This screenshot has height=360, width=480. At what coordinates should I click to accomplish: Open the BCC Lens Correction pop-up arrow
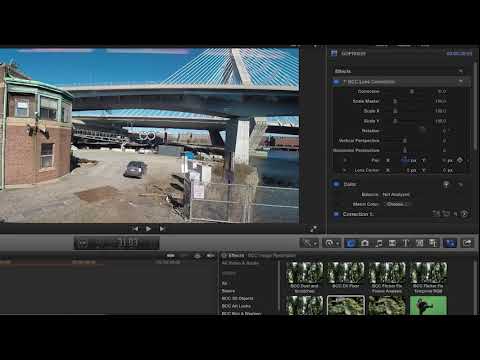click(460, 81)
